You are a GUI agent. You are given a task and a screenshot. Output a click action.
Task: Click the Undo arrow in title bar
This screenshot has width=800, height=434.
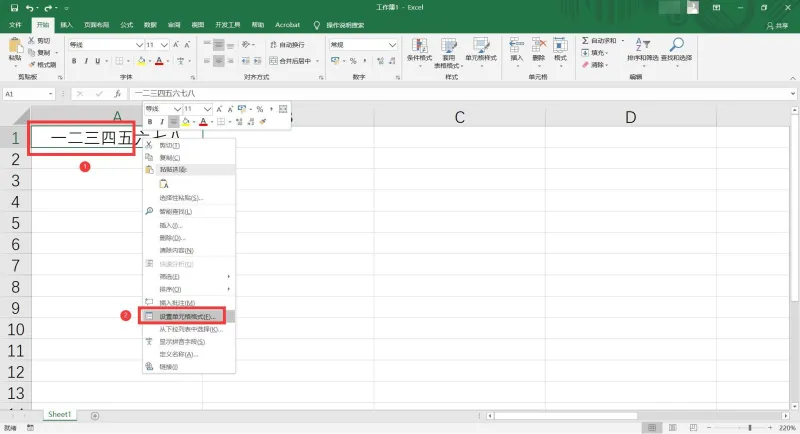[30, 8]
